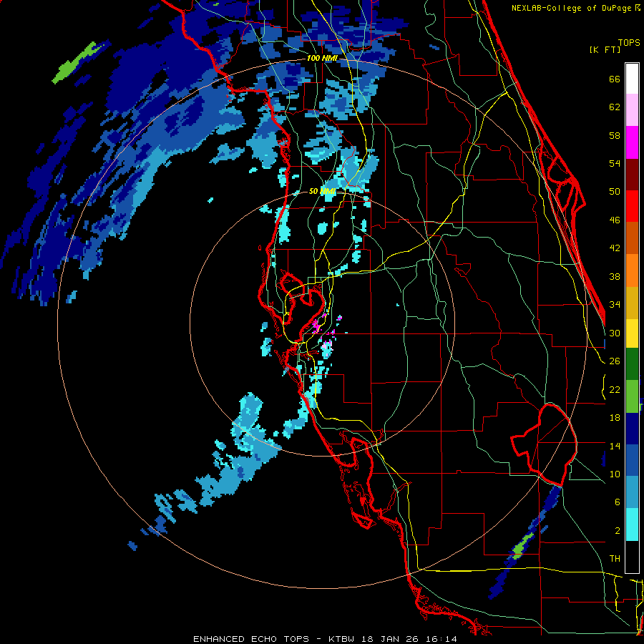
Task: Select the magenta legend swatch
Action: point(632,142)
